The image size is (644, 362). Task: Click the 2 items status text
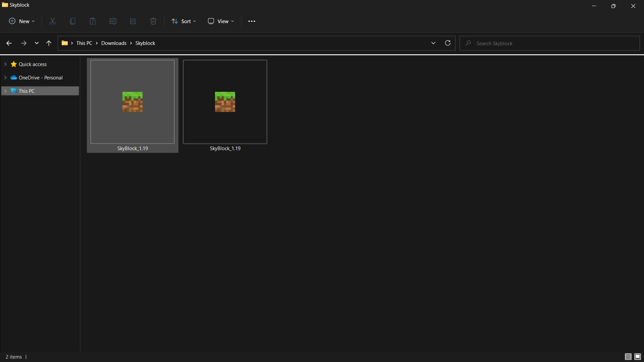coord(14,357)
